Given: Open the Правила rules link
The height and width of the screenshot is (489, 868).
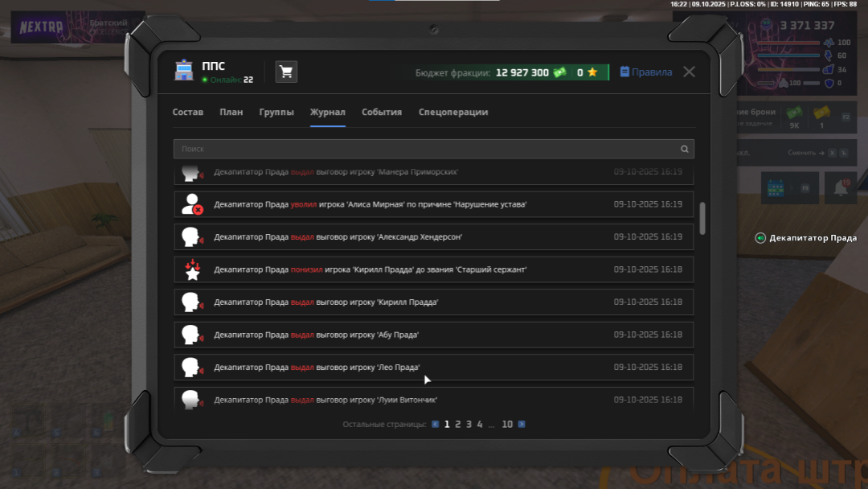Looking at the screenshot, I should pyautogui.click(x=646, y=72).
